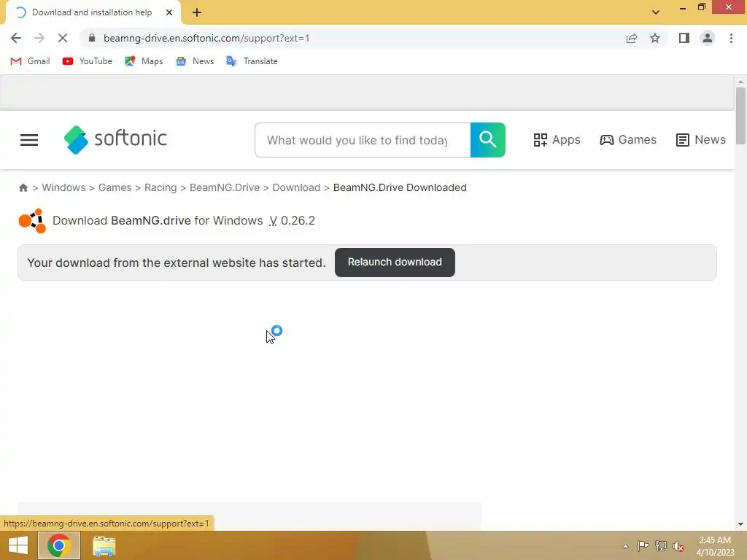
Task: Open Translate bookmark
Action: coord(252,61)
